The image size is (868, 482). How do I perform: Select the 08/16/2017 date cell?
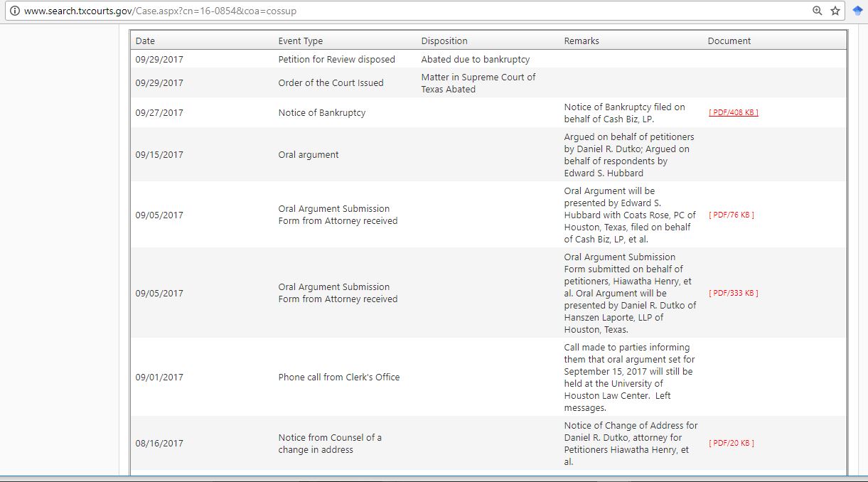tap(159, 443)
